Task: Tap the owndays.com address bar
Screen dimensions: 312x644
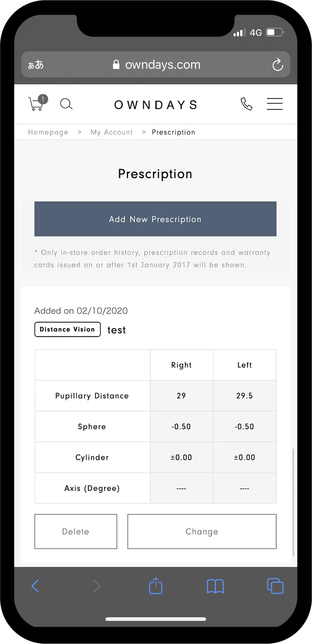Action: [x=156, y=64]
